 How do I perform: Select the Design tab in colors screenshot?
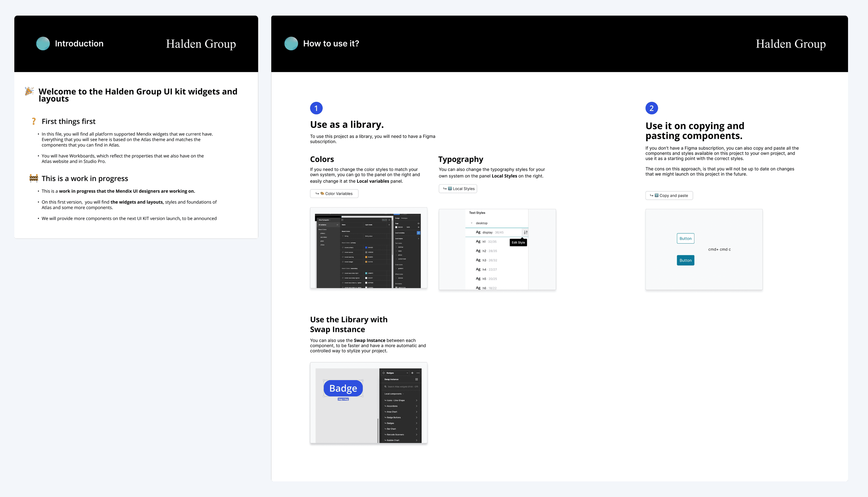click(398, 218)
